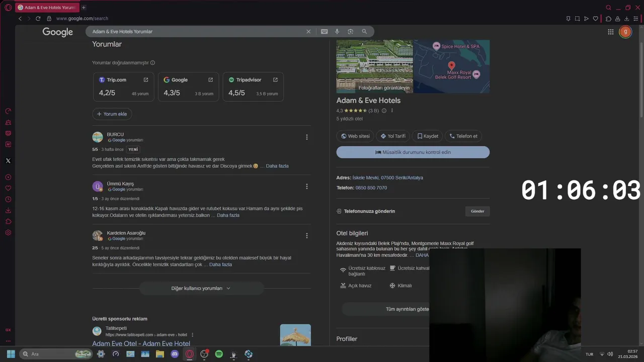This screenshot has height=362, width=644.
Task: Open Opera Flow send icon
Action: 586,19
